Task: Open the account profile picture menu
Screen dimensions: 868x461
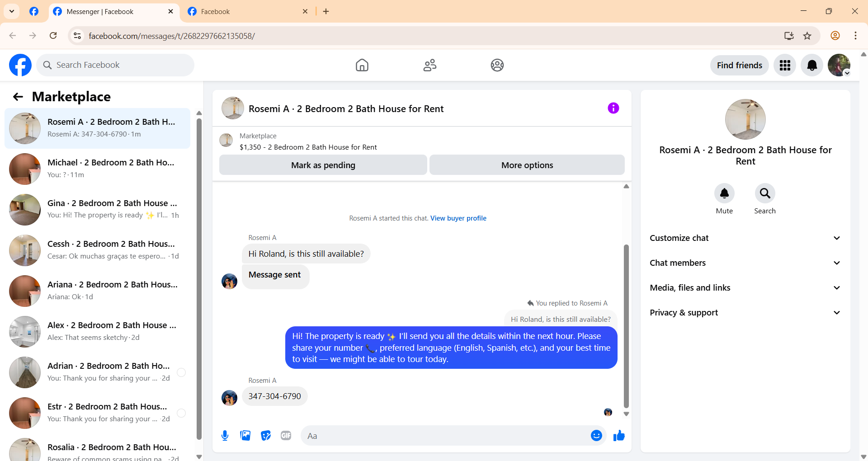Action: (839, 66)
